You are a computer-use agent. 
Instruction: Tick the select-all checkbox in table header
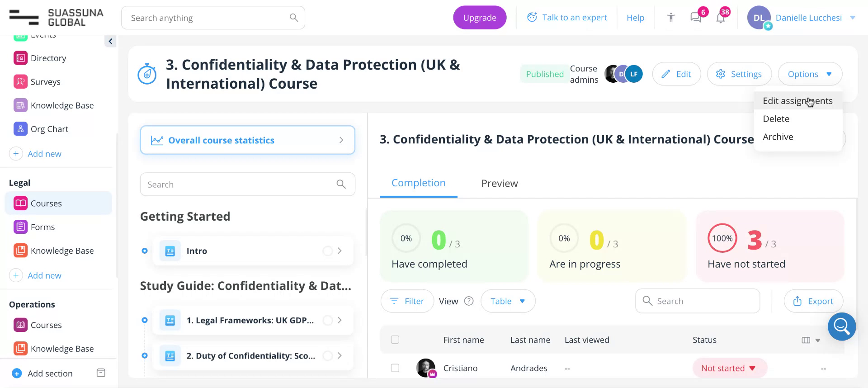(395, 340)
